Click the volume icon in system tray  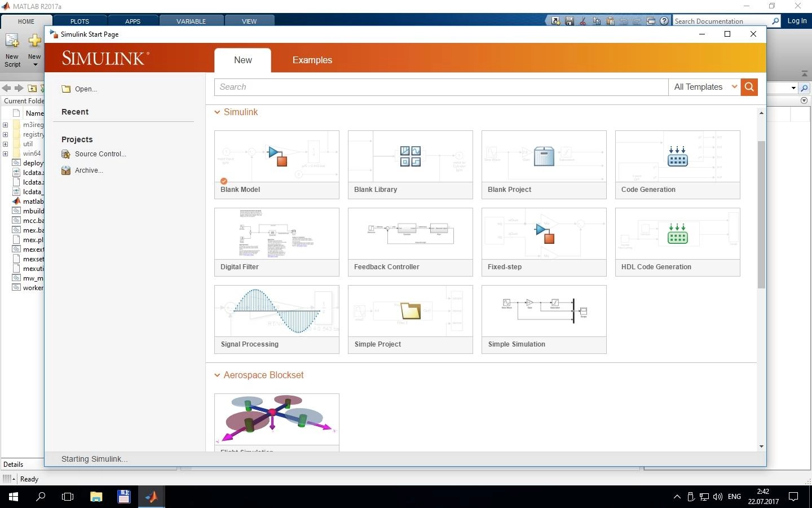pyautogui.click(x=718, y=497)
